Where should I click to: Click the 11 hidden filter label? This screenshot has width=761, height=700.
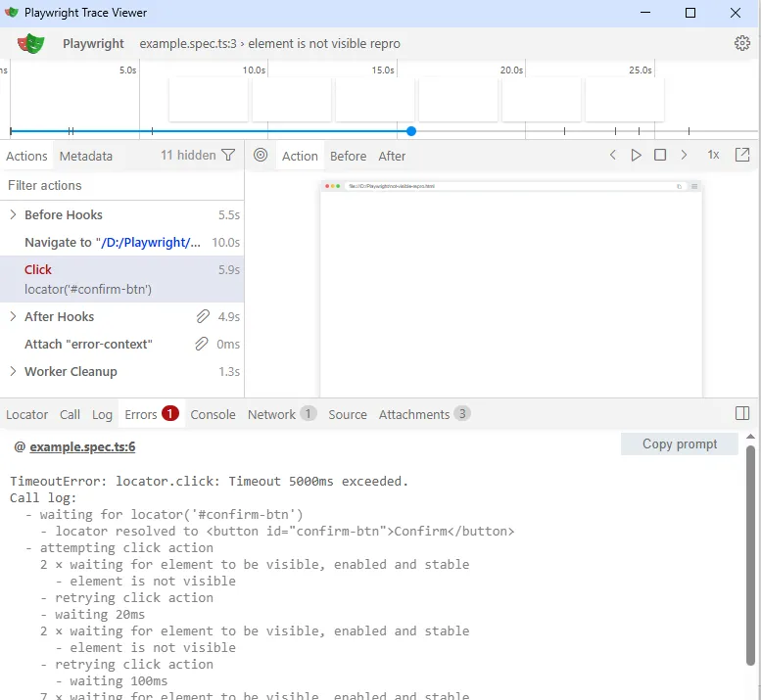coord(188,156)
